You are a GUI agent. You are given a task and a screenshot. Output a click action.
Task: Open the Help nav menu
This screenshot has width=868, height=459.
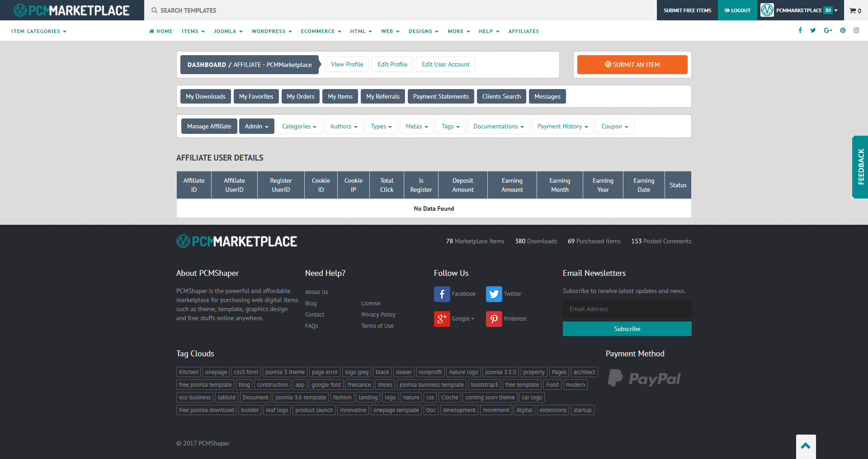[489, 31]
